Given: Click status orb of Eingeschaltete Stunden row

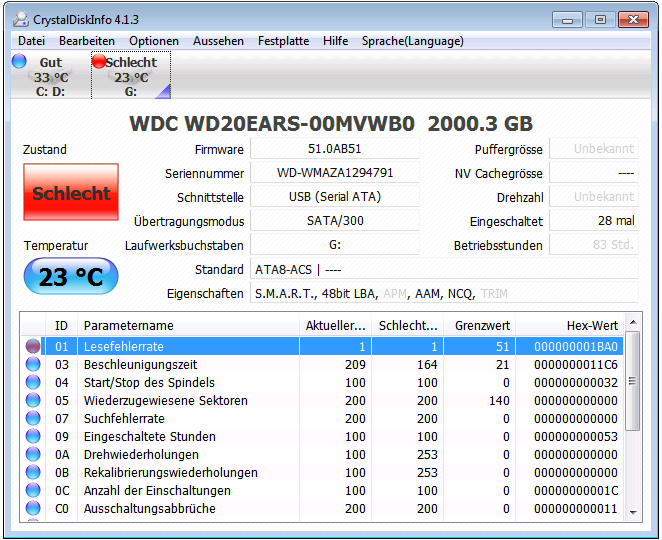Looking at the screenshot, I should (x=33, y=437).
